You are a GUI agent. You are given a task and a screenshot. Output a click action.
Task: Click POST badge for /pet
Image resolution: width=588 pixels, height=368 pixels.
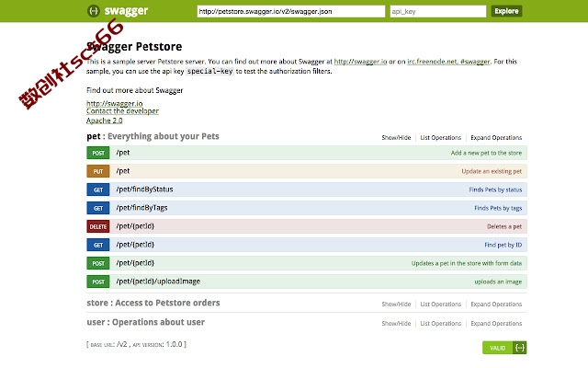[x=98, y=153]
